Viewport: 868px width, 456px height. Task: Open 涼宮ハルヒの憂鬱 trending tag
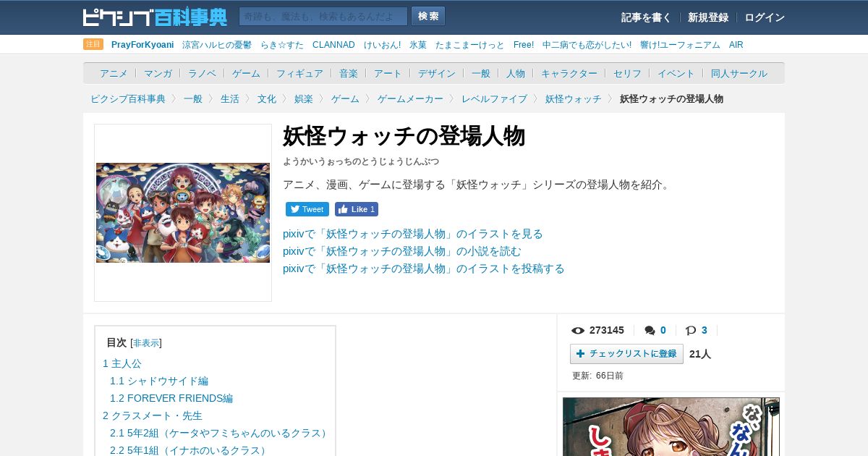[217, 45]
